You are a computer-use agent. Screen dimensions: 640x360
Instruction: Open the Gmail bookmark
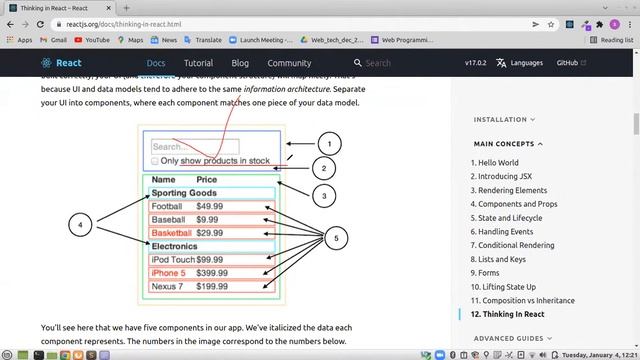coord(53,40)
